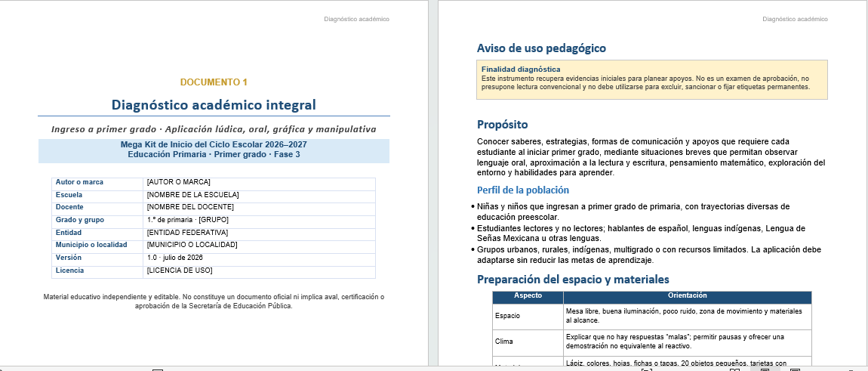Click the disclaimer starting "Material educativo independiente y editable"

pyautogui.click(x=214, y=301)
